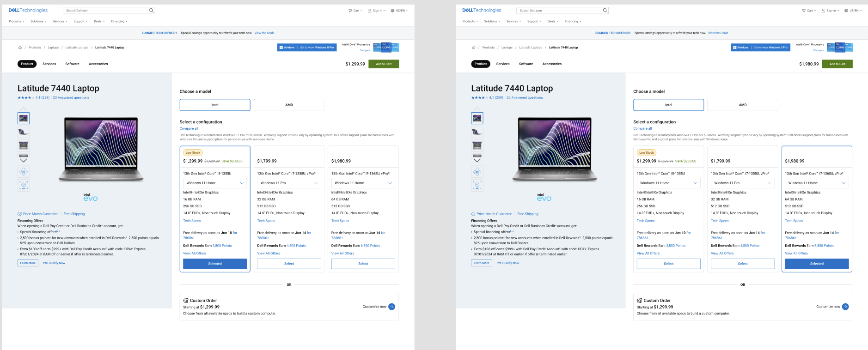Click the search magnifier icon on left page
868x350 pixels.
tap(151, 10)
